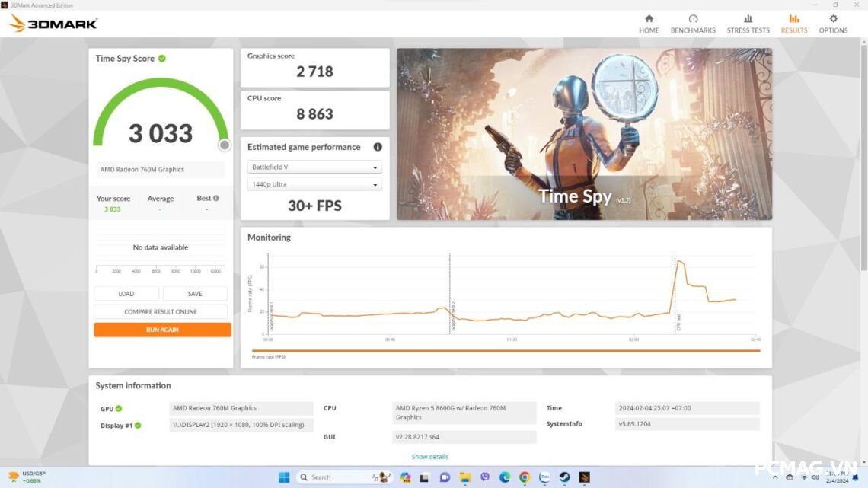Open the 1440p Ultra quality dropdown

pos(314,183)
